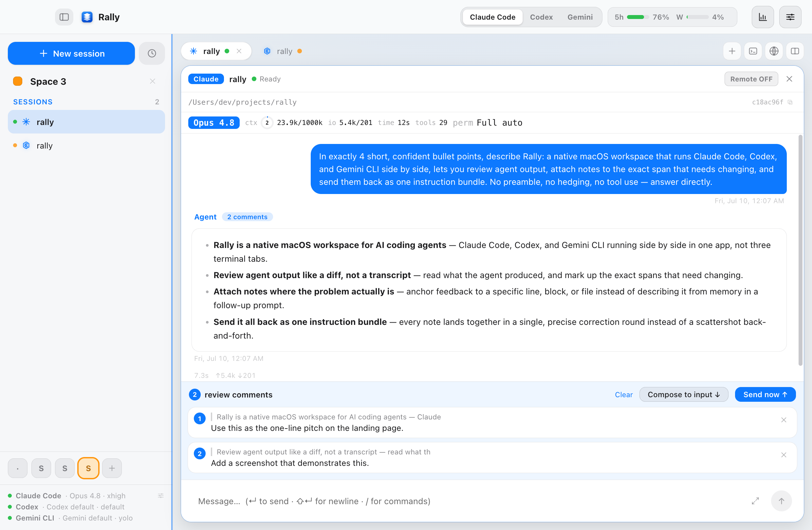Image resolution: width=812 pixels, height=530 pixels.
Task: Click the tools 29 counter
Action: pyautogui.click(x=431, y=123)
